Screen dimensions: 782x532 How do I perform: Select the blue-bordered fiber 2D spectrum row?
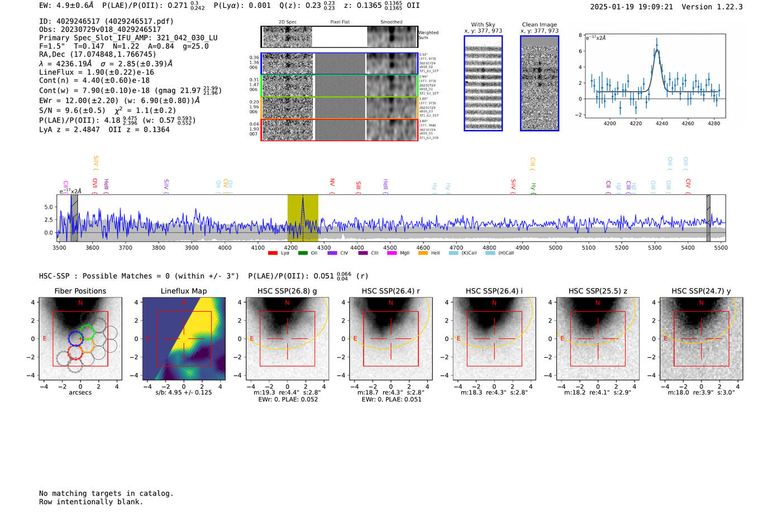[340, 64]
